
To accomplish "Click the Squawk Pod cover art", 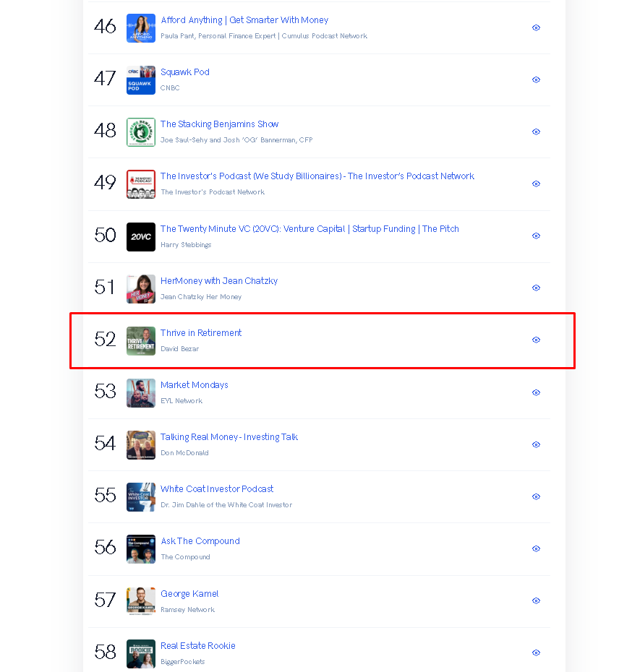I will coord(141,80).
